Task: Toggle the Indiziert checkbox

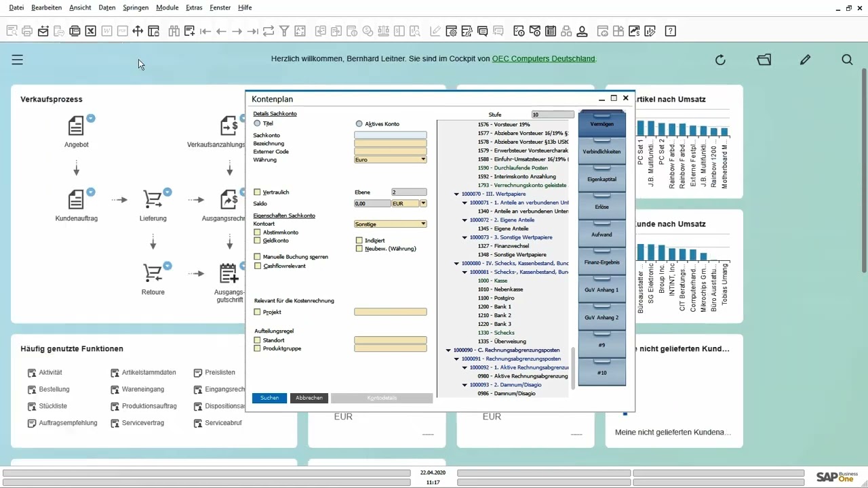Action: (x=359, y=241)
